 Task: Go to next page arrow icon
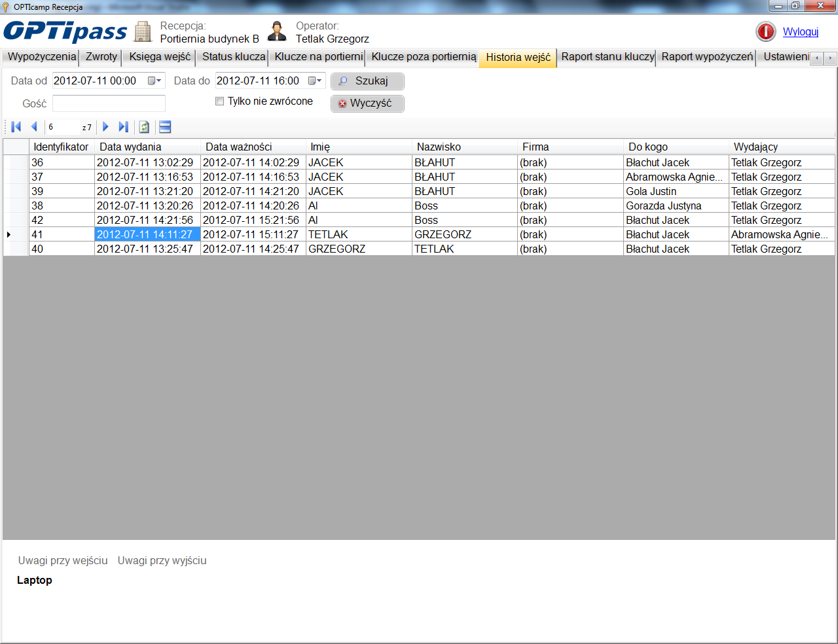105,127
